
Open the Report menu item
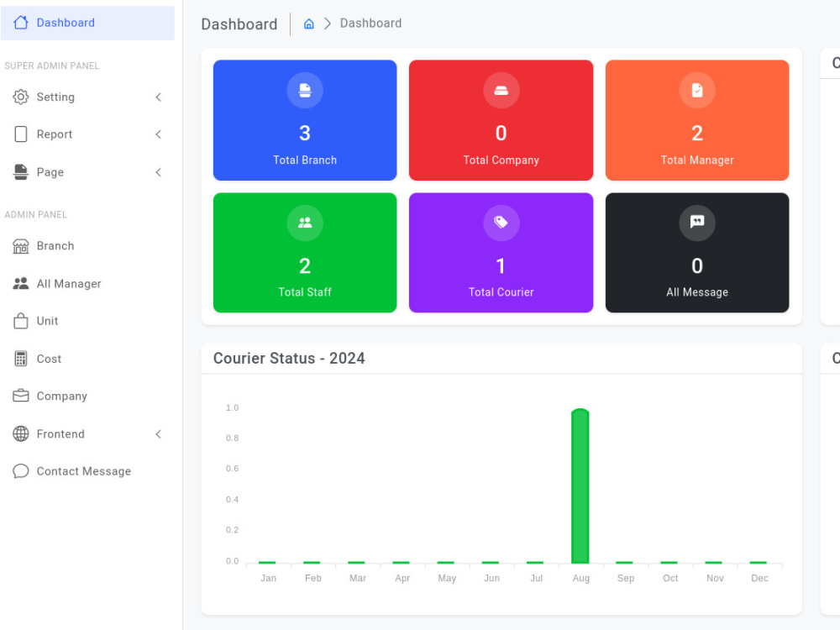point(87,134)
